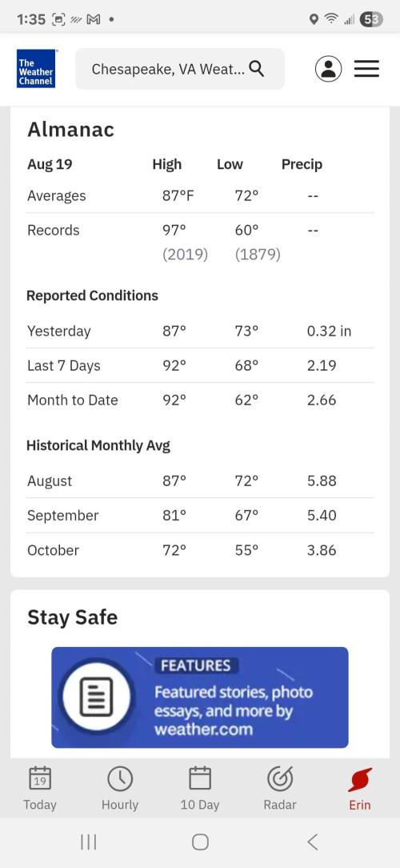The image size is (400, 868).
Task: Tap the search magnifier icon
Action: pyautogui.click(x=256, y=69)
